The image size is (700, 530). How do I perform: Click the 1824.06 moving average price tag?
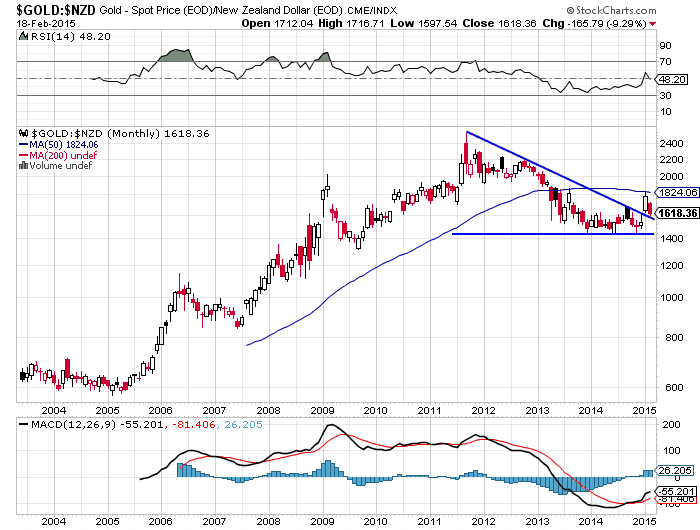[x=673, y=190]
